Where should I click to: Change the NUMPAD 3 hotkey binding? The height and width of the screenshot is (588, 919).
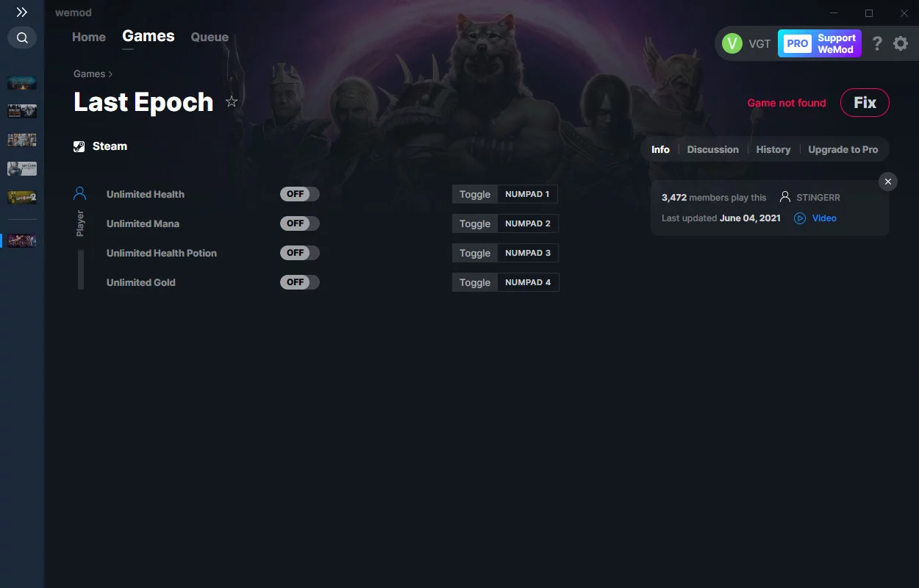(528, 253)
